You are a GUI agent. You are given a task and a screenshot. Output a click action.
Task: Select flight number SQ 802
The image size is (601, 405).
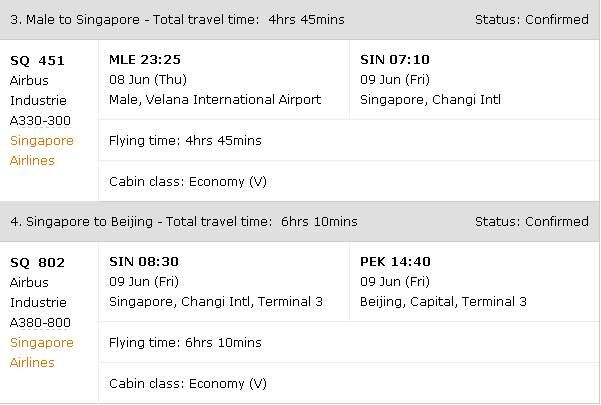point(37,262)
